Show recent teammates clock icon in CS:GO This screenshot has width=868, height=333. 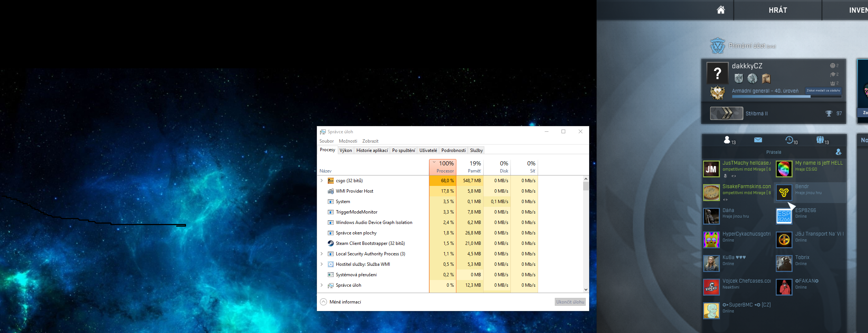[x=789, y=140]
